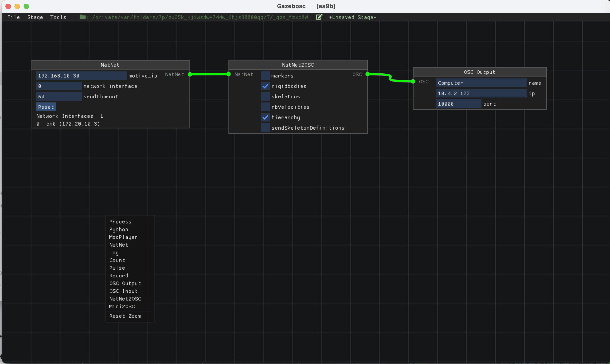Click the folder icon in the menu bar
Viewport: 610px width, 364px height.
83,17
